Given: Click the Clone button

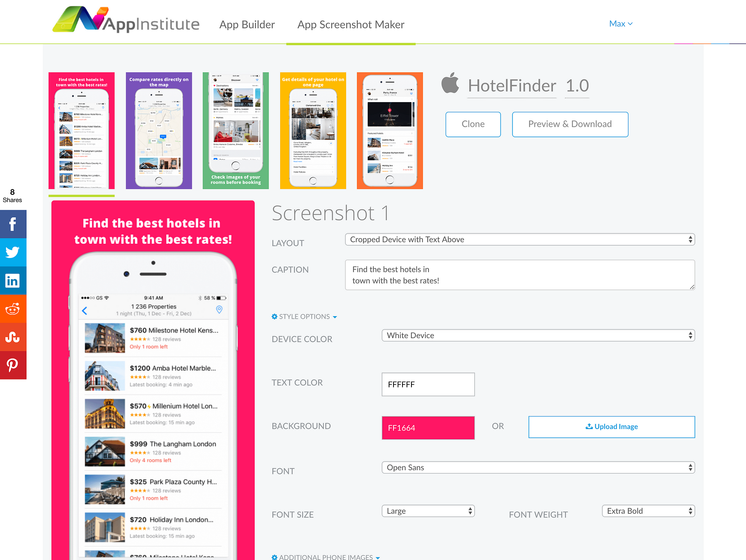Looking at the screenshot, I should (473, 124).
